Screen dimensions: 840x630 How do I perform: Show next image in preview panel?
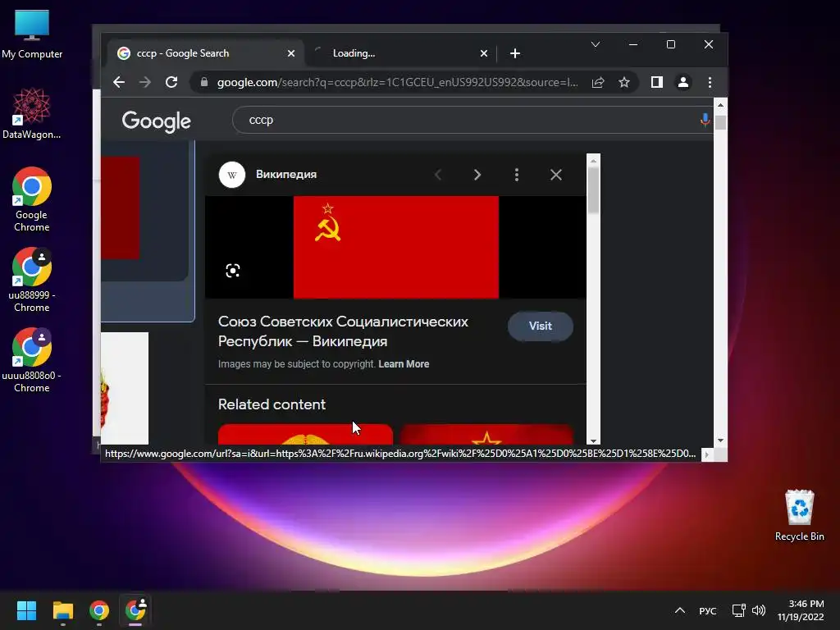click(477, 175)
